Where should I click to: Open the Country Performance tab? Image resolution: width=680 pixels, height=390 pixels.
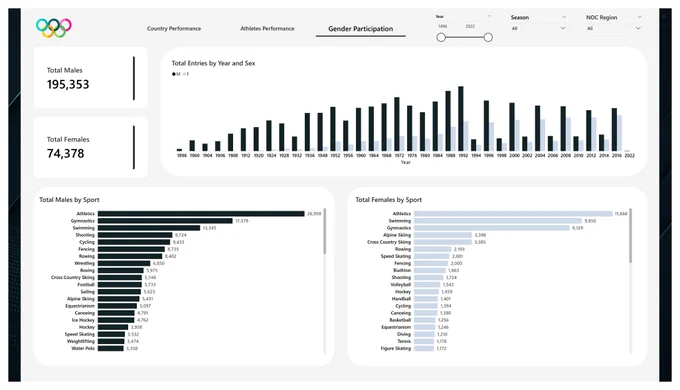174,29
